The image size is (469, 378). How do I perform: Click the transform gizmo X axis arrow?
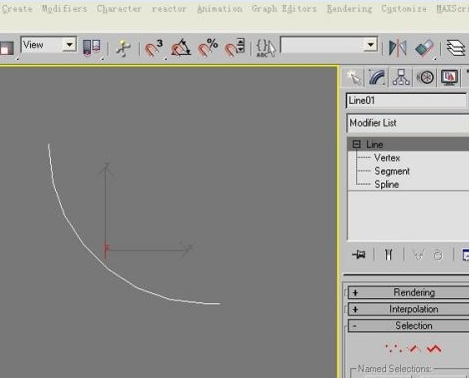coord(185,248)
